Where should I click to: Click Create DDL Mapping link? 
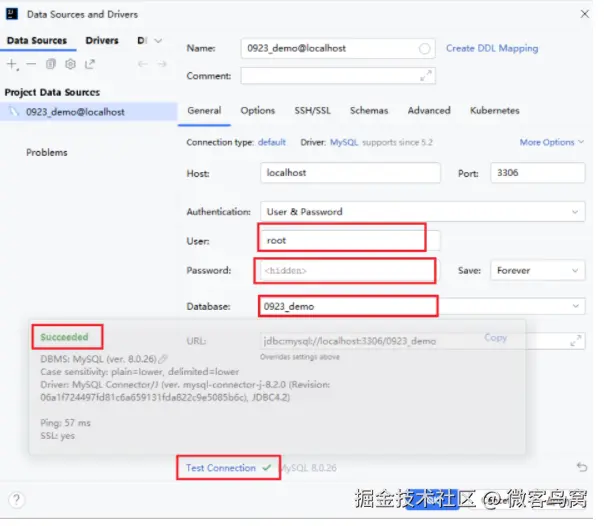tap(492, 49)
